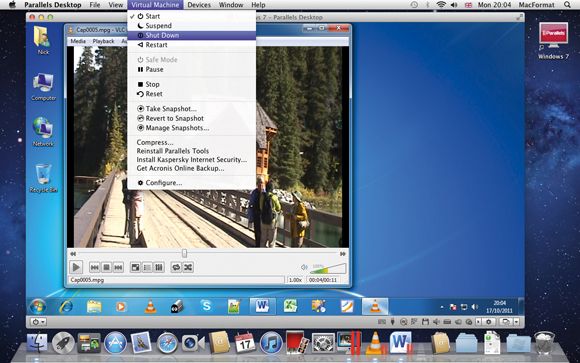Choose Reinstall Parallels Tools
This screenshot has height=363, width=580.
click(192, 151)
